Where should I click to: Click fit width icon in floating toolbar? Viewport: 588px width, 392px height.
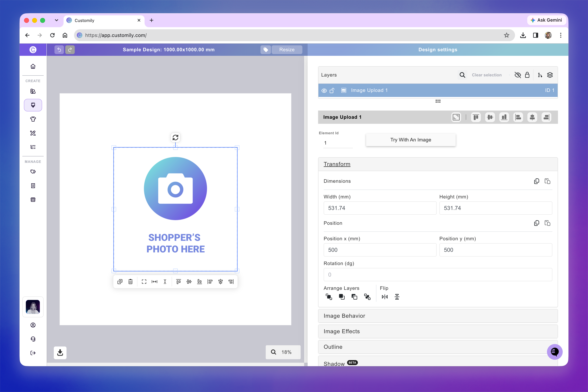[x=155, y=281]
